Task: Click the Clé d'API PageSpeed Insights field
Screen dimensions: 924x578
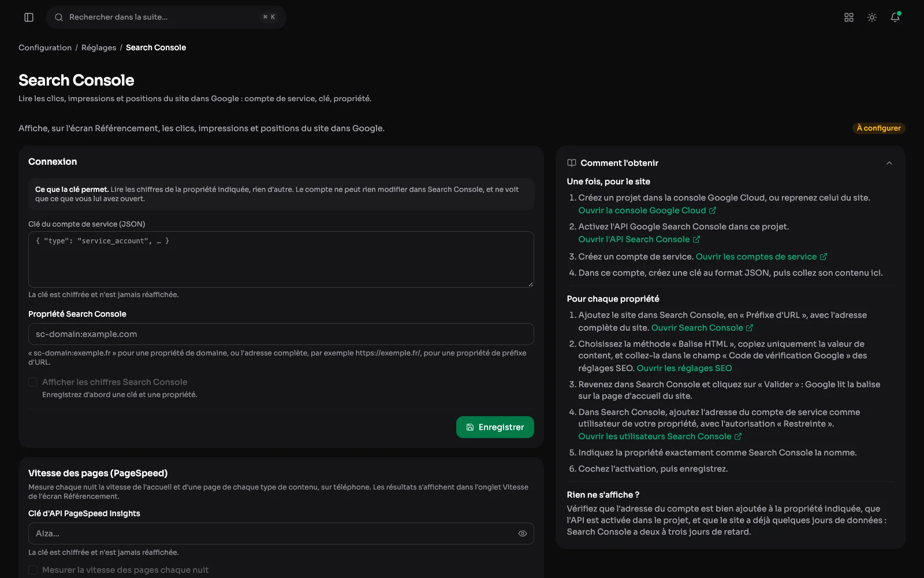Action: 281,533
